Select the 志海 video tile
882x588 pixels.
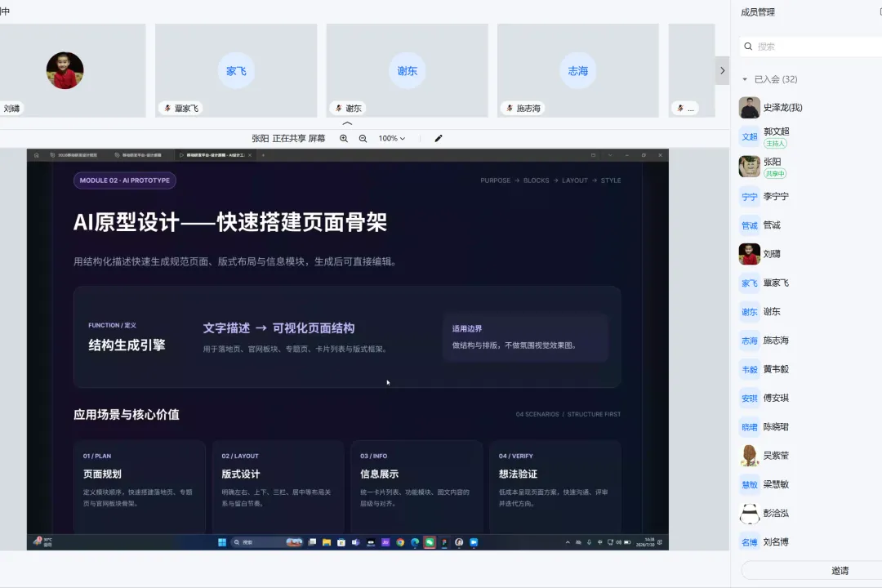point(577,70)
